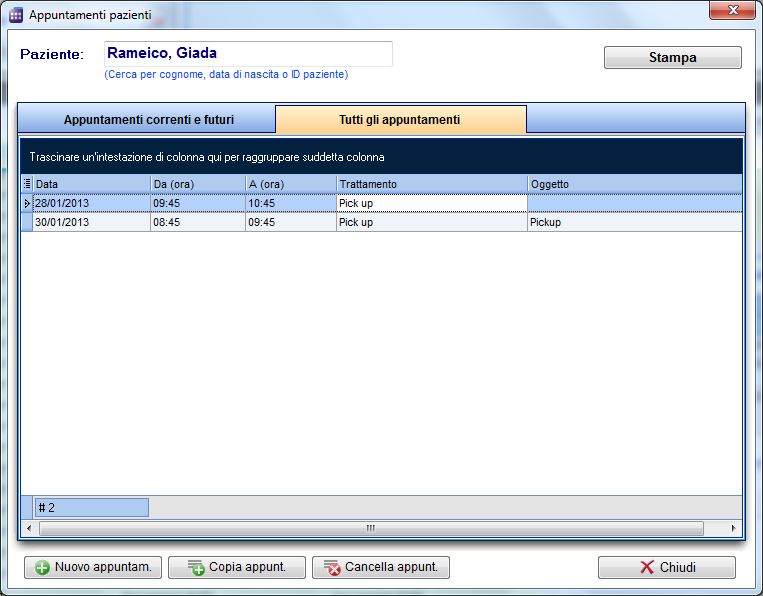The image size is (763, 596).
Task: Sort by the Oggetto column header
Action: pos(635,184)
